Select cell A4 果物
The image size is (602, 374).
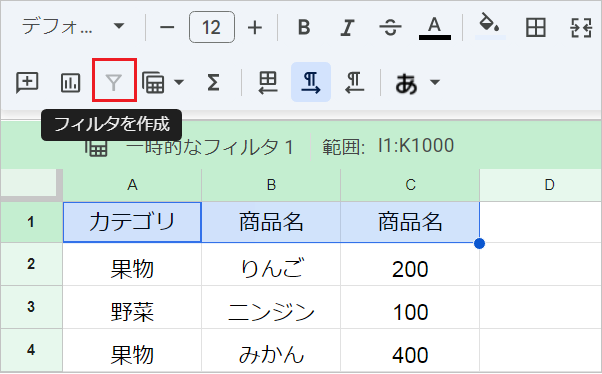tap(132, 350)
